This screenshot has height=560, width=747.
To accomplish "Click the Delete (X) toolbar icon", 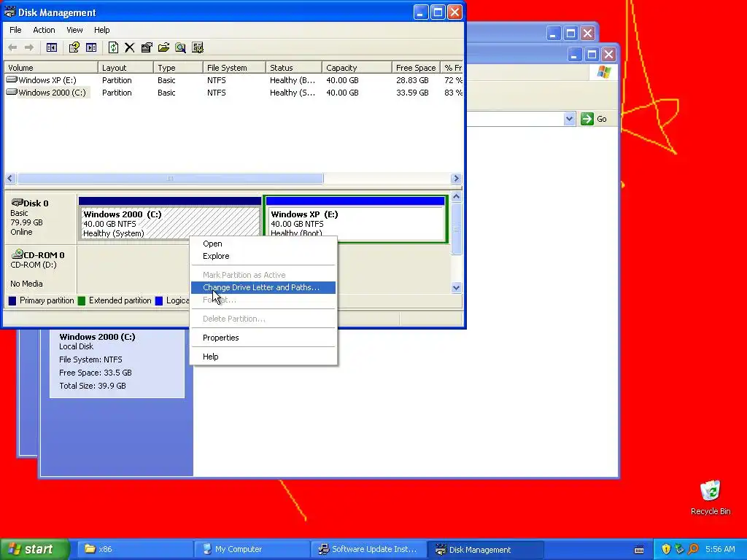I will [x=130, y=47].
